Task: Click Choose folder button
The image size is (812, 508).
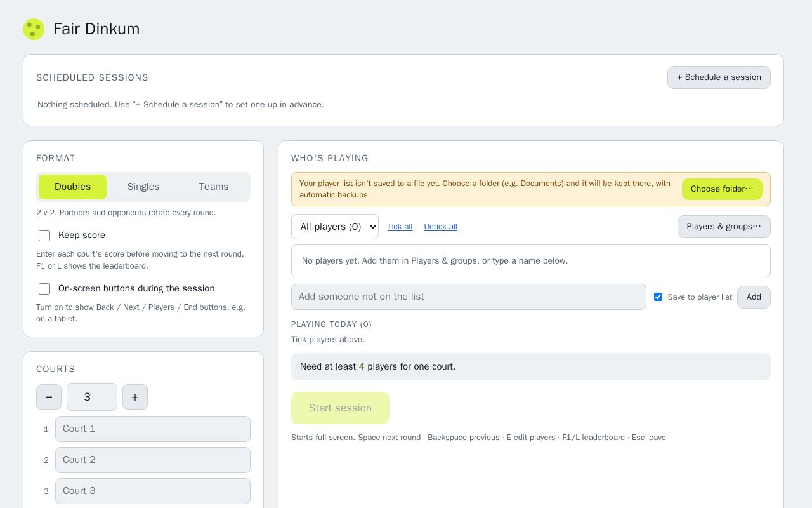Action: click(x=722, y=189)
